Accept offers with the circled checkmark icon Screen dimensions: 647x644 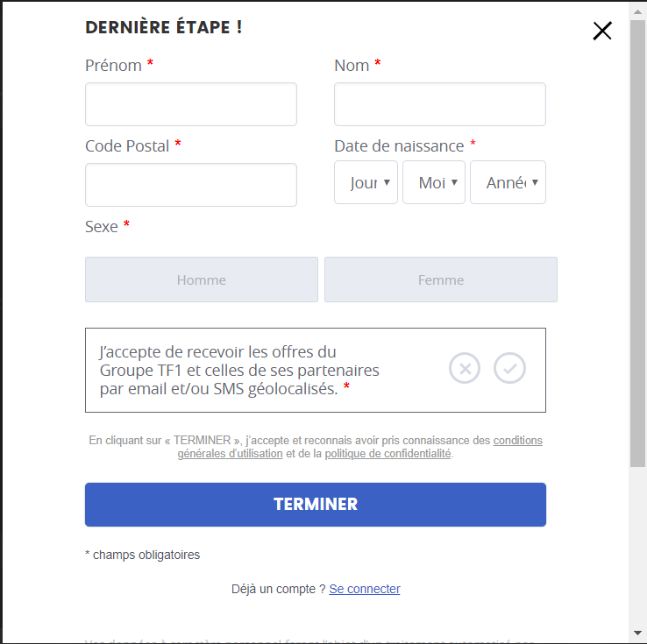(509, 368)
